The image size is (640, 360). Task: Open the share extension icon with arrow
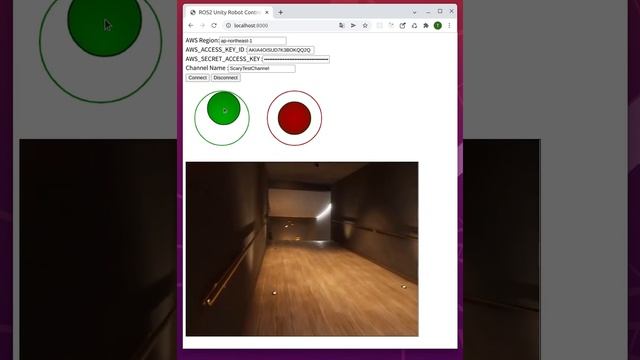(403, 25)
